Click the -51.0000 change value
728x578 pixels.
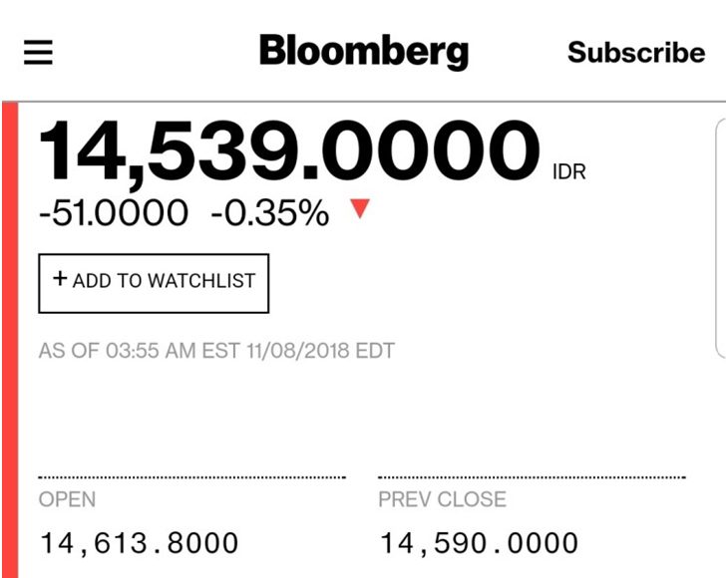113,212
